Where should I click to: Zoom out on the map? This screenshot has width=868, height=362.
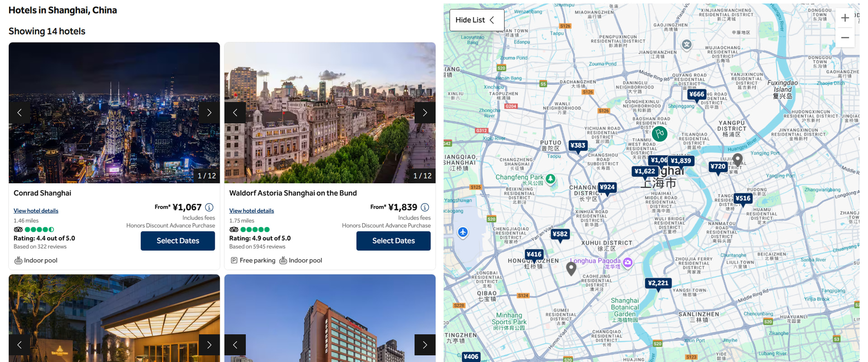point(844,38)
